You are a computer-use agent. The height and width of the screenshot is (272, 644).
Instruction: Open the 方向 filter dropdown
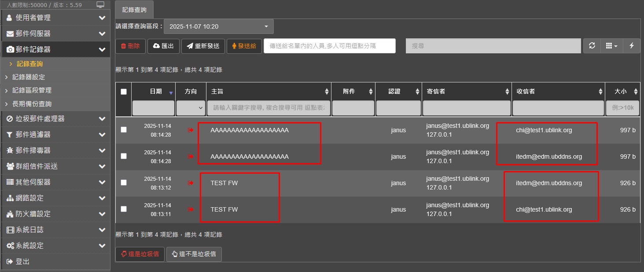pyautogui.click(x=191, y=108)
